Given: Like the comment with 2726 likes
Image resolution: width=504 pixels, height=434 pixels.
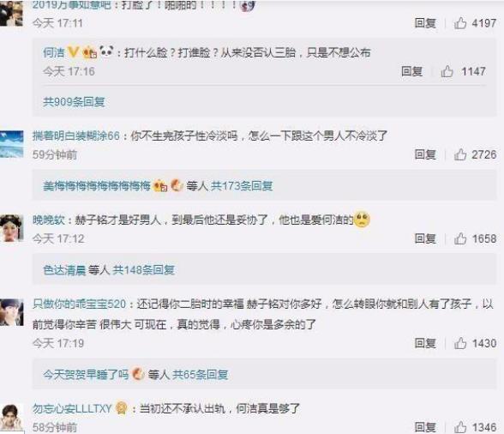Looking at the screenshot, I should pos(460,154).
